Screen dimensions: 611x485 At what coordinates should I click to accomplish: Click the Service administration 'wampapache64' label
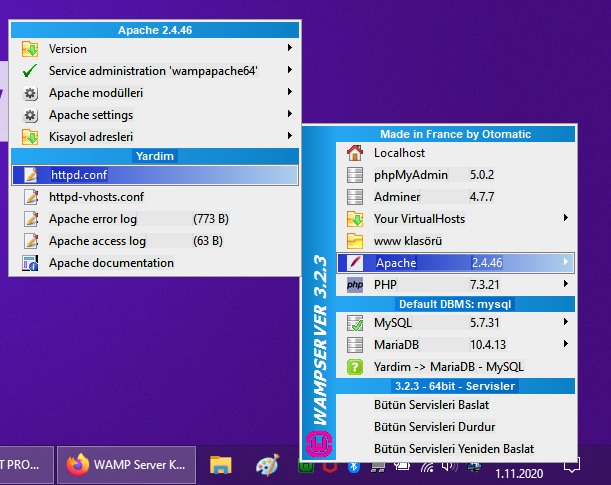click(x=153, y=71)
